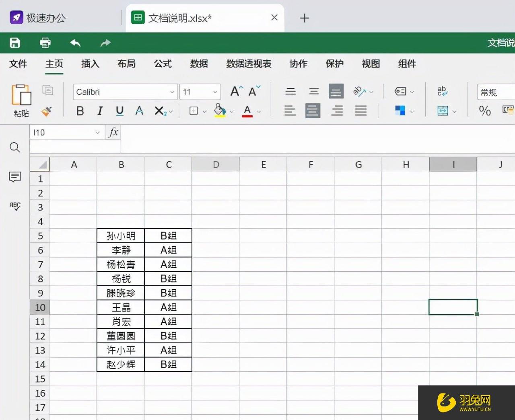Expand the subscript options arrow
The width and height of the screenshot is (515, 420).
pyautogui.click(x=171, y=112)
